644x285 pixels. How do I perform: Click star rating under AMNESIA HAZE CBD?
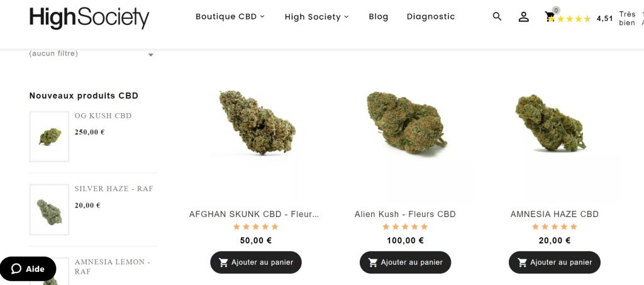(555, 226)
